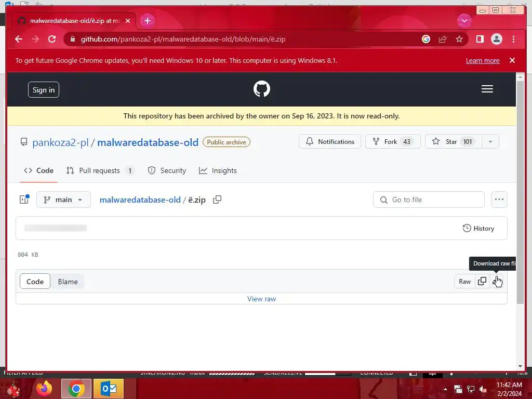Click the Chrome taskbar icon

coord(76,389)
